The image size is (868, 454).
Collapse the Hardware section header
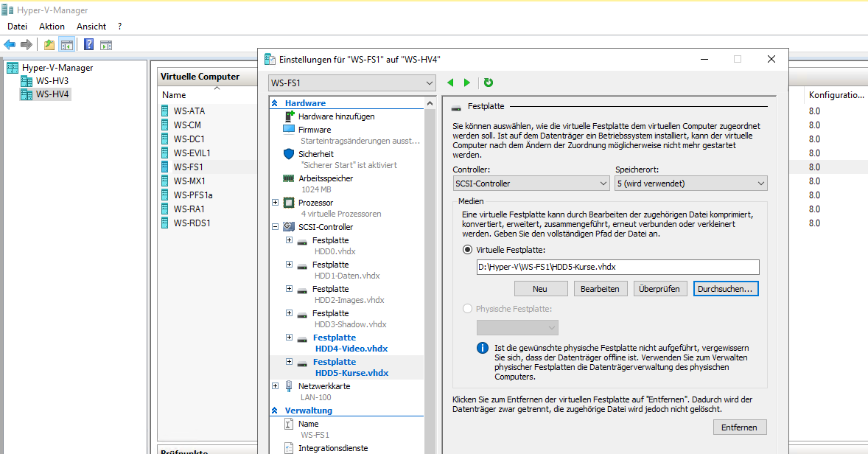(275, 103)
